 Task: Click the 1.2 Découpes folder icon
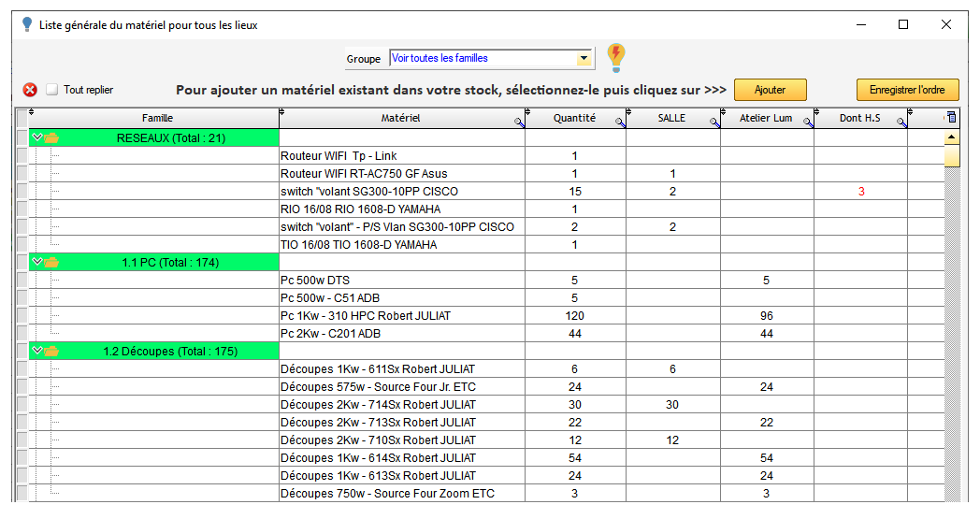[x=51, y=352]
